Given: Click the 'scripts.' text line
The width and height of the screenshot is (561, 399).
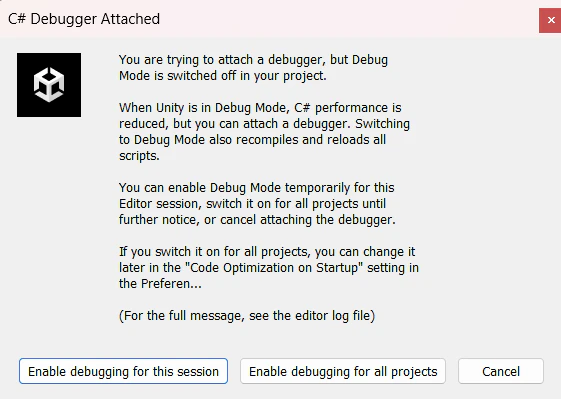Looking at the screenshot, I should tap(139, 156).
